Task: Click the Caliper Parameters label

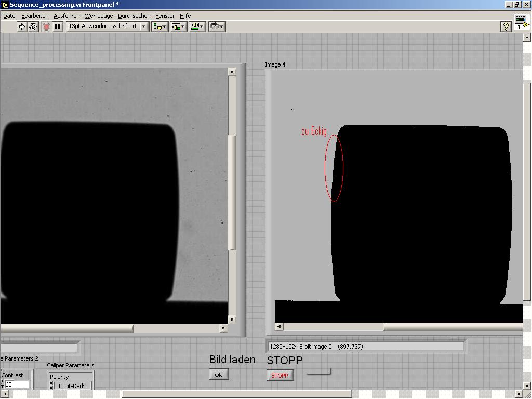Action: 71,365
